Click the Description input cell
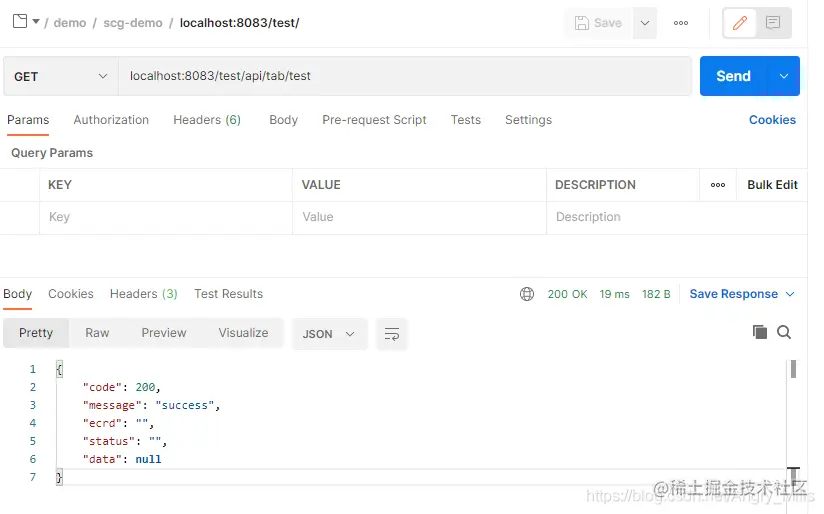Screen dimensions: 824x514 677,218
